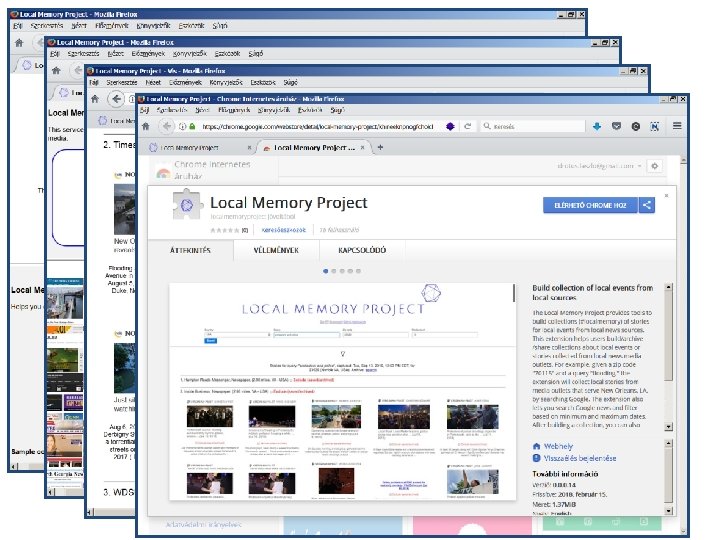Open web store settings gear icon
This screenshot has width=720, height=540.
tap(655, 166)
